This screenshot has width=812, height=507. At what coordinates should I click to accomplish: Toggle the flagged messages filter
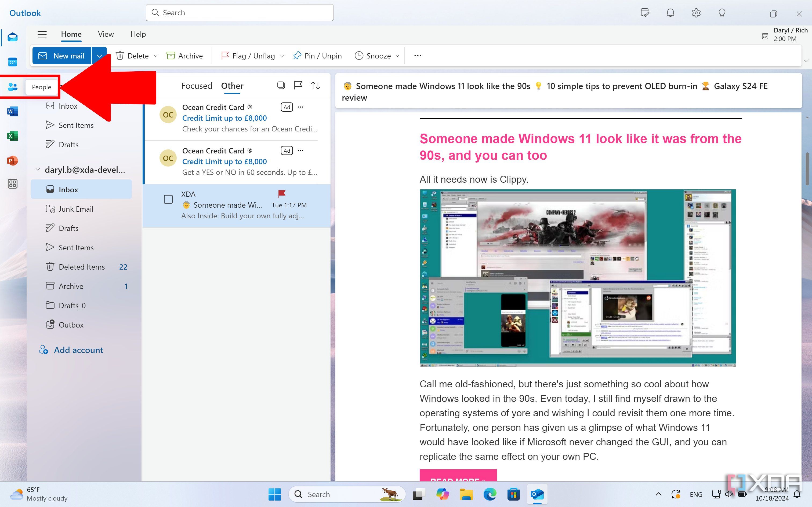pos(298,86)
